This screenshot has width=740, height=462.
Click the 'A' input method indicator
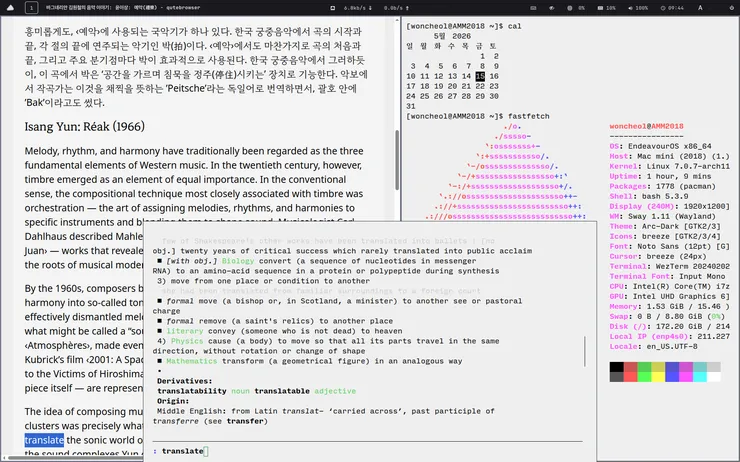point(700,8)
